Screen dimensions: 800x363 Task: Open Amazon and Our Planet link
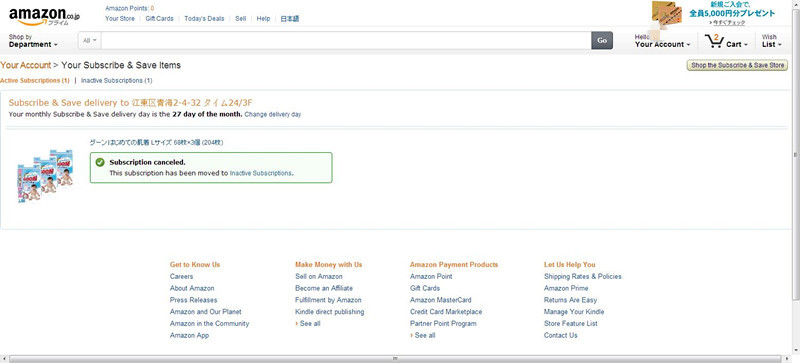pos(206,311)
